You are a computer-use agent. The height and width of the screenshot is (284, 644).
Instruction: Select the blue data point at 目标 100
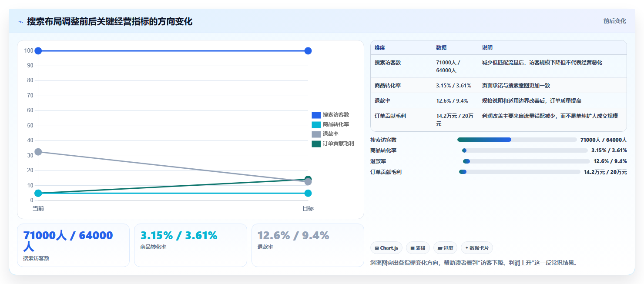point(308,51)
